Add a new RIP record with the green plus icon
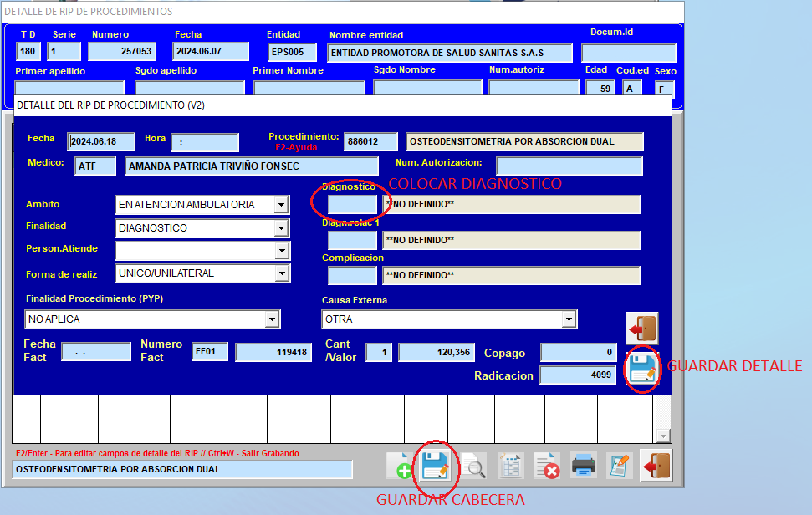812x515 pixels. pos(401,466)
